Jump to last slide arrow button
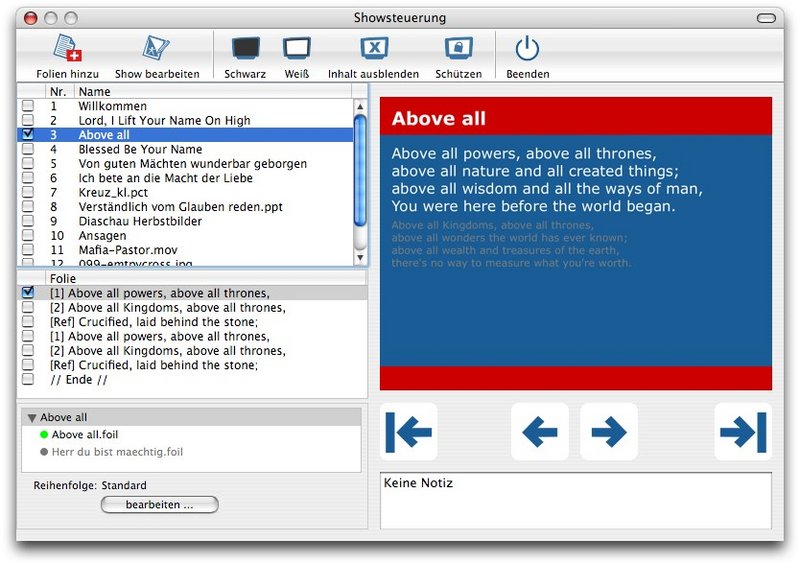 tap(743, 432)
